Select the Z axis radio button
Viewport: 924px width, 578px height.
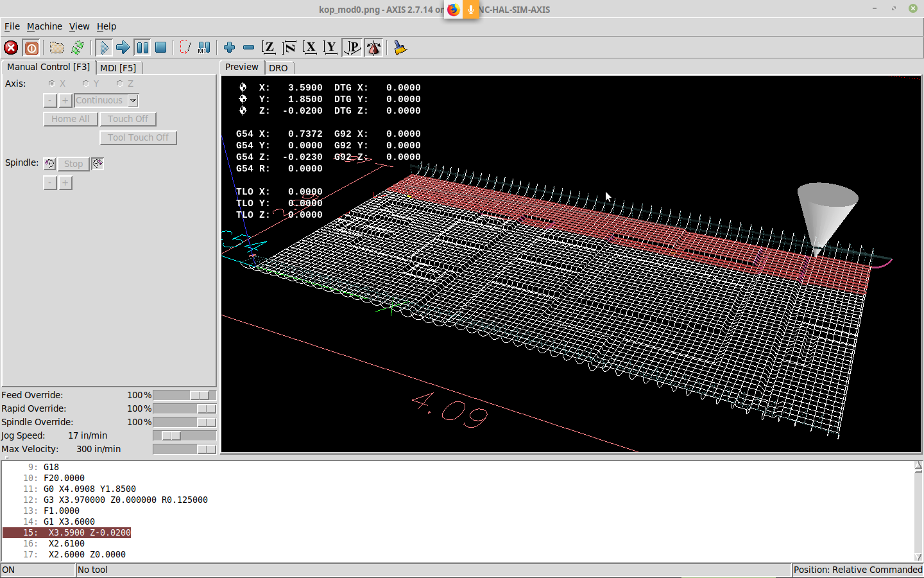point(120,83)
